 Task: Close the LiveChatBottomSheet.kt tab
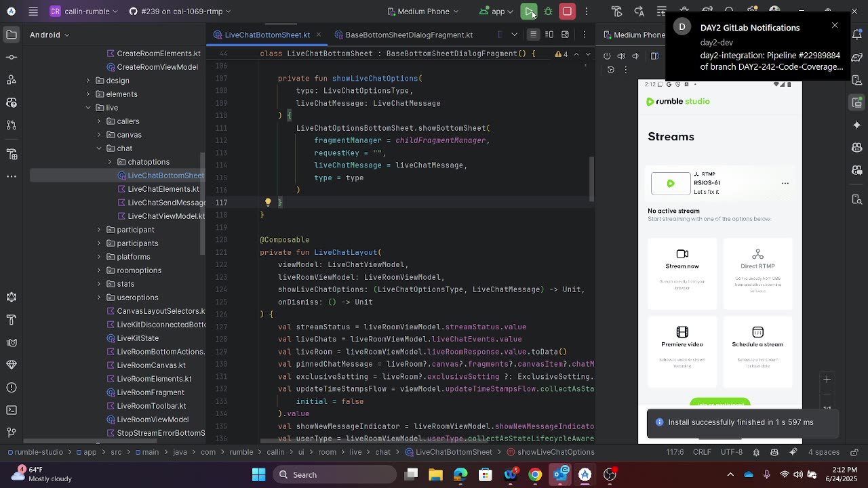(x=318, y=35)
